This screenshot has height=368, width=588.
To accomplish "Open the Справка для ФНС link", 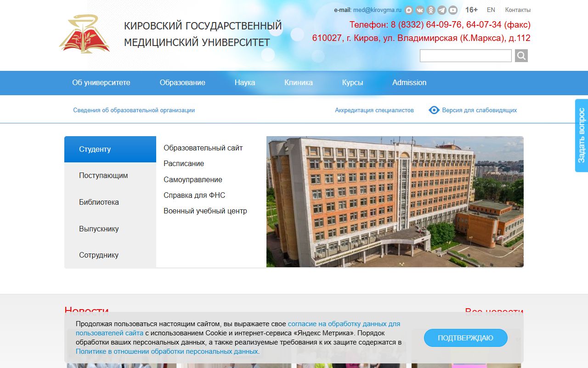I will (x=194, y=195).
